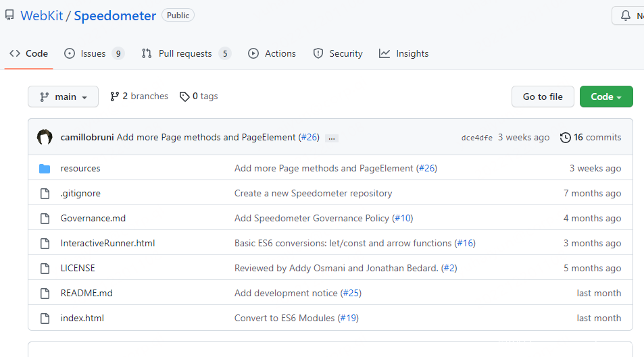Open pull request #19 link
Screen dimensions: 644x357
pyautogui.click(x=348, y=318)
